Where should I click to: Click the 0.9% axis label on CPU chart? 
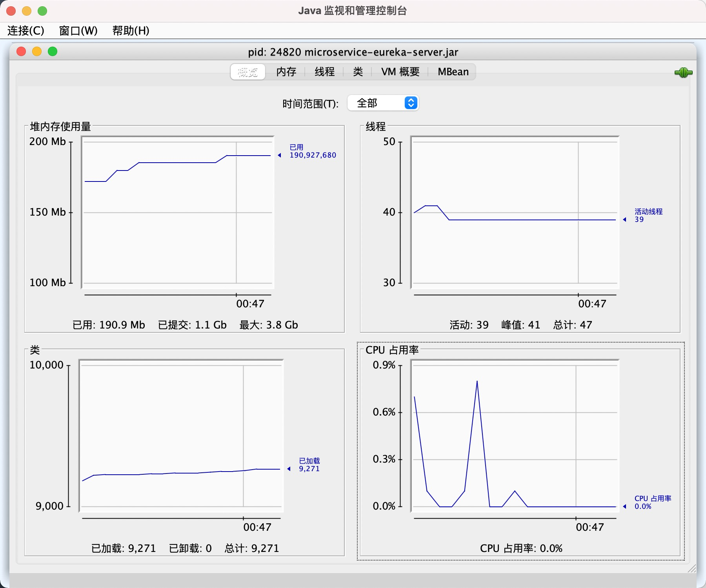coord(384,365)
